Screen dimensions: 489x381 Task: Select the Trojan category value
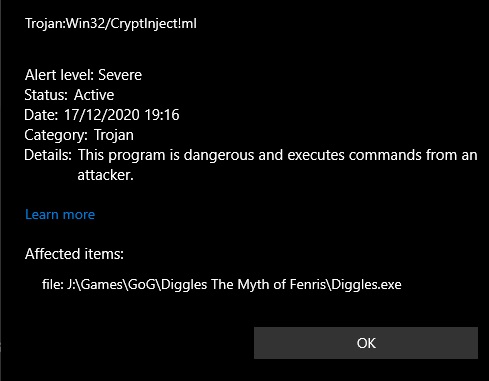tap(114, 135)
